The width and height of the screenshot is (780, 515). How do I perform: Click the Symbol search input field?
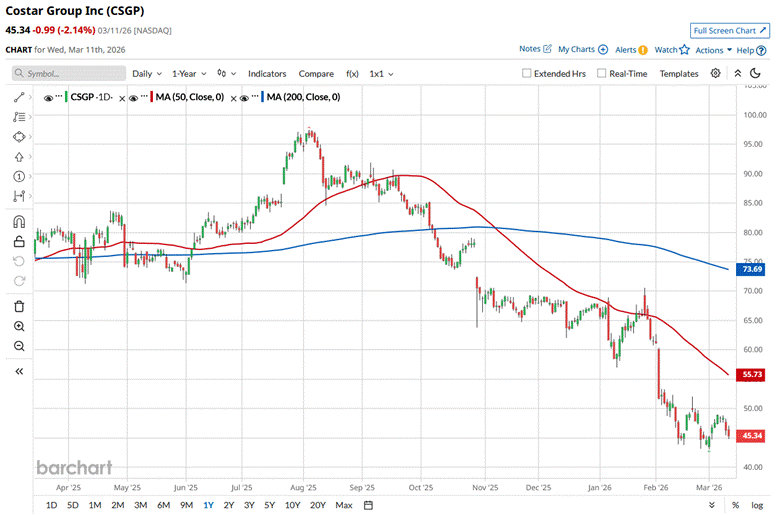pos(65,74)
